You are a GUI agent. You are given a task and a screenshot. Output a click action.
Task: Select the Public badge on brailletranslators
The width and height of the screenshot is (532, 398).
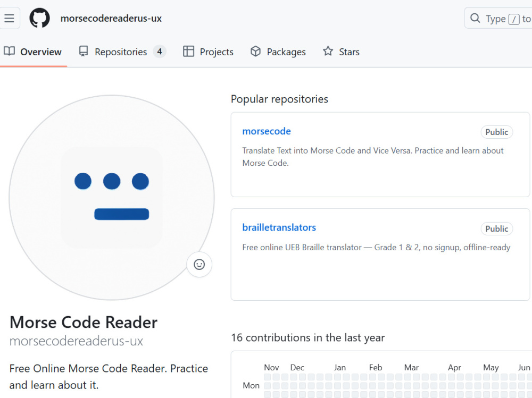coord(497,229)
